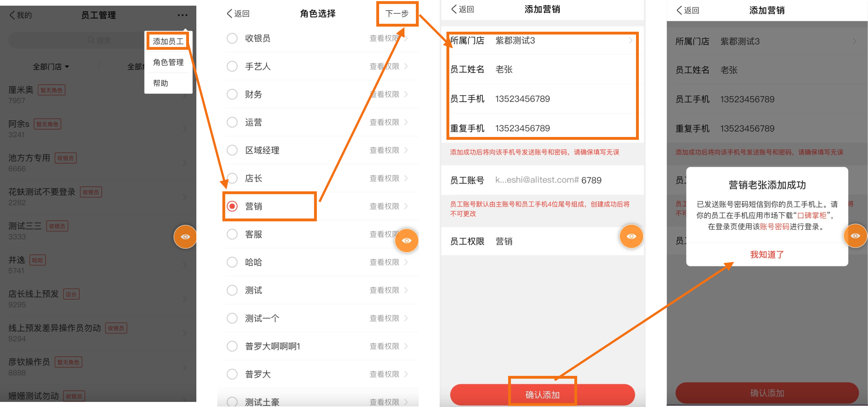Open employee 店长线上预发 9295 row
Viewport: 868px width, 407px height.
(98, 299)
